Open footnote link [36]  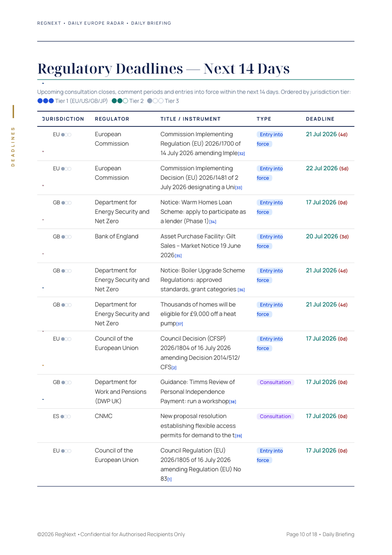click(x=241, y=290)
